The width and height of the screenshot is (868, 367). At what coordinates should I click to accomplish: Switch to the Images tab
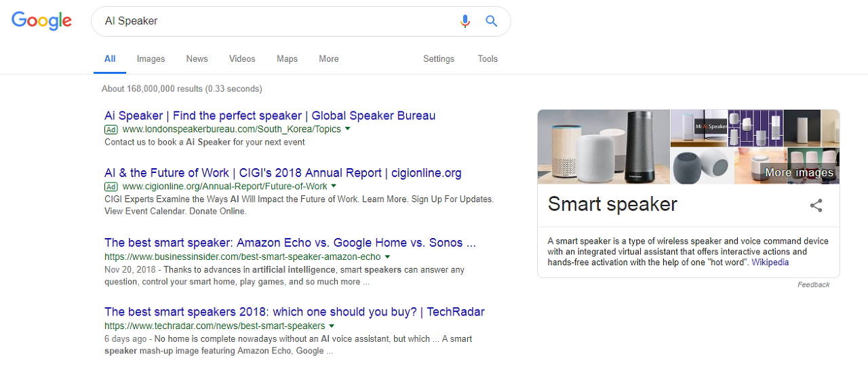151,59
